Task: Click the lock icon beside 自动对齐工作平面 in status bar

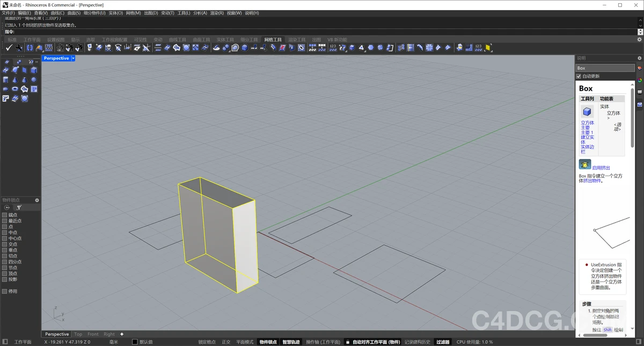Action: (347, 341)
